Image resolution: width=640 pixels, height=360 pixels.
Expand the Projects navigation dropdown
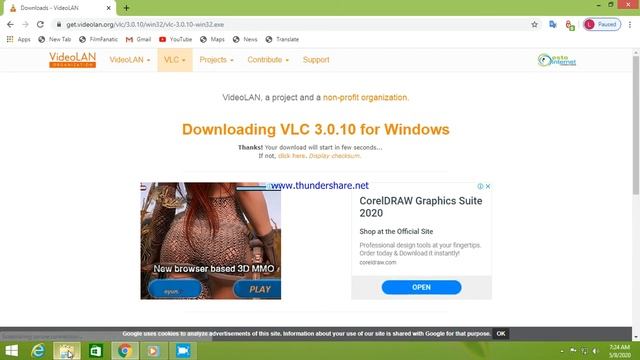[x=216, y=60]
